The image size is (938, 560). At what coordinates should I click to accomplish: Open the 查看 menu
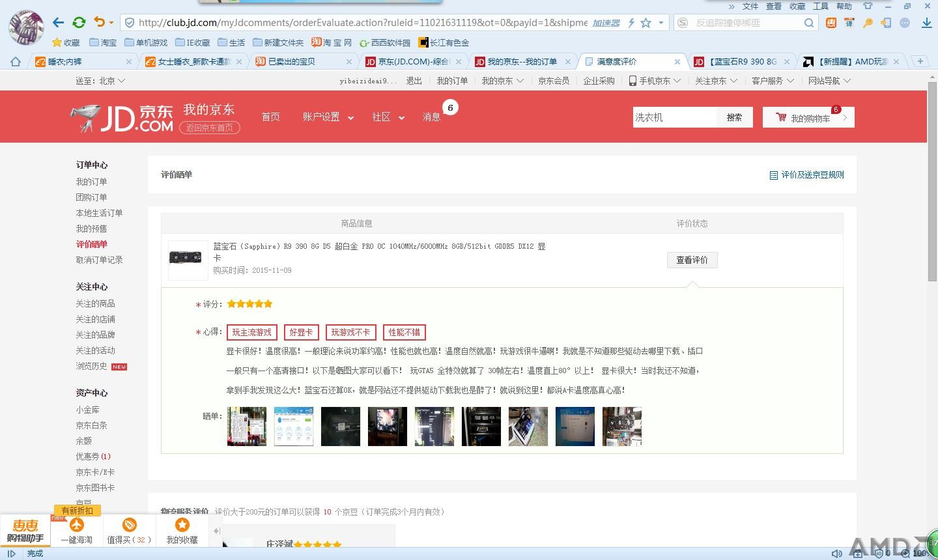pyautogui.click(x=774, y=6)
